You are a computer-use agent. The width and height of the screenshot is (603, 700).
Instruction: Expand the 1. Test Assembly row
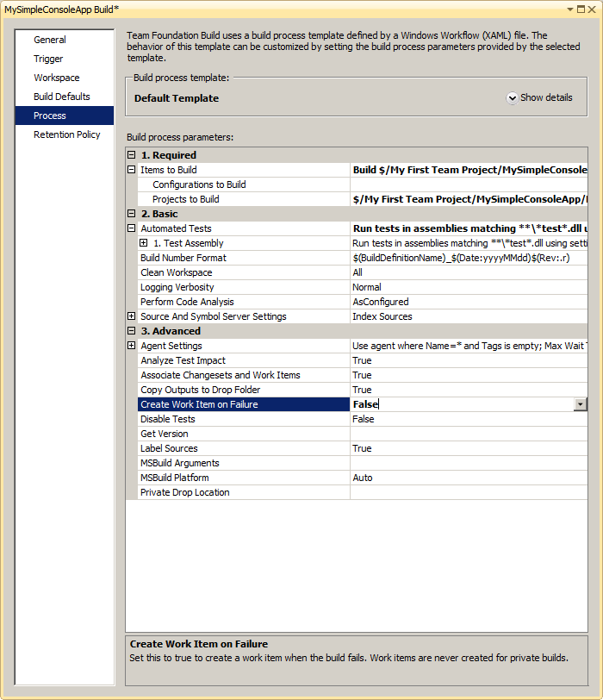coord(143,243)
